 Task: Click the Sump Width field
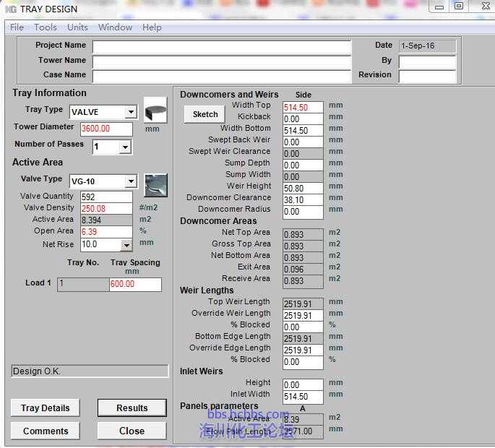click(x=303, y=177)
